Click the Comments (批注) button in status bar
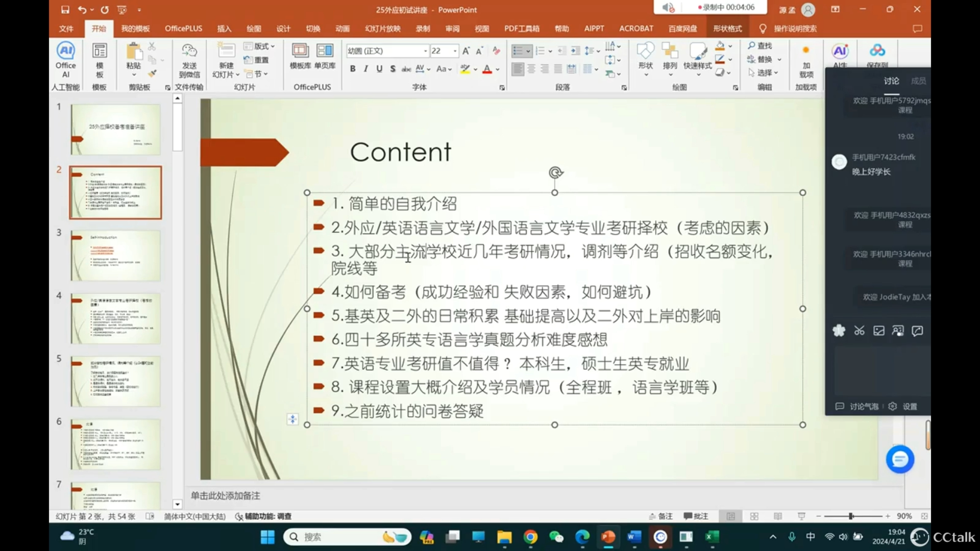This screenshot has width=980, height=551. 696,516
